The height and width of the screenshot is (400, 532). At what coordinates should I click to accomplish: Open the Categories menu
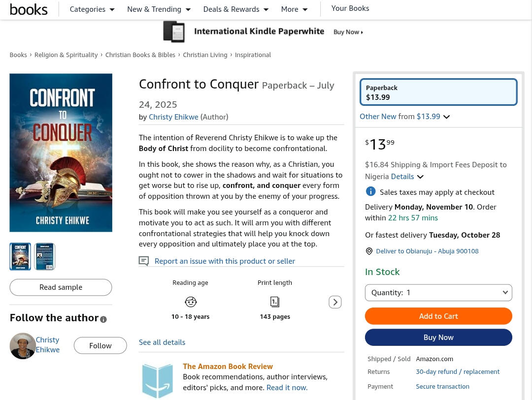(92, 9)
